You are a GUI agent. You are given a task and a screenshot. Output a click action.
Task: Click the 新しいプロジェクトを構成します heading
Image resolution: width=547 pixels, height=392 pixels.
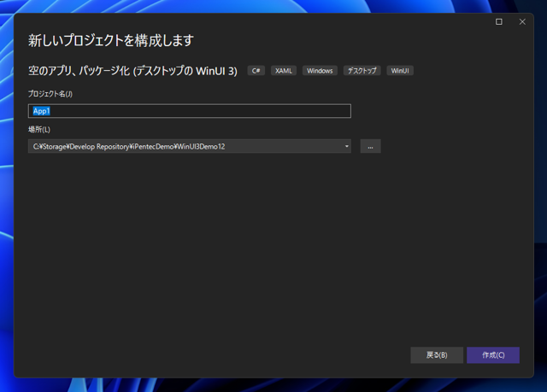click(x=111, y=40)
